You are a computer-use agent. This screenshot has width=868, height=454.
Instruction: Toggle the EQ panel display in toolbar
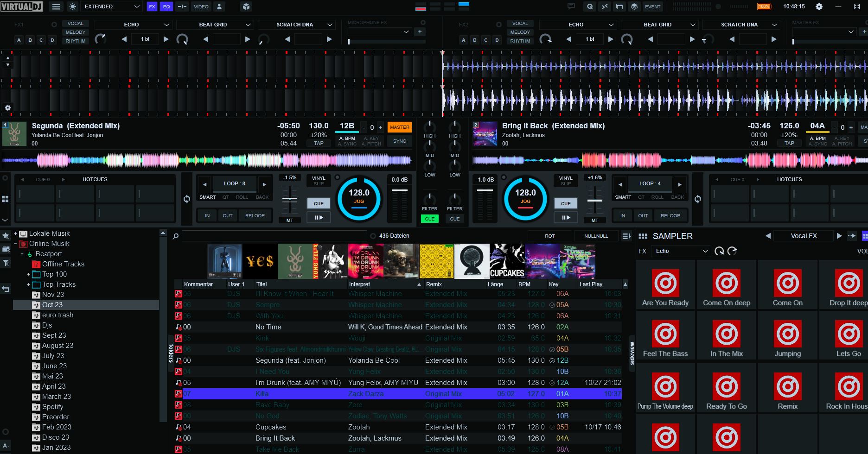(x=166, y=7)
